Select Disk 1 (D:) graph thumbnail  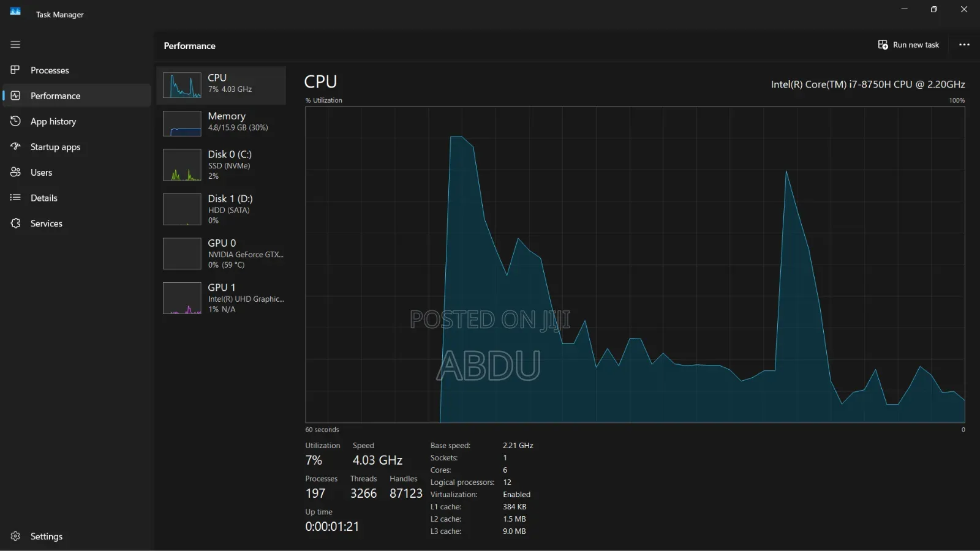[x=182, y=209]
